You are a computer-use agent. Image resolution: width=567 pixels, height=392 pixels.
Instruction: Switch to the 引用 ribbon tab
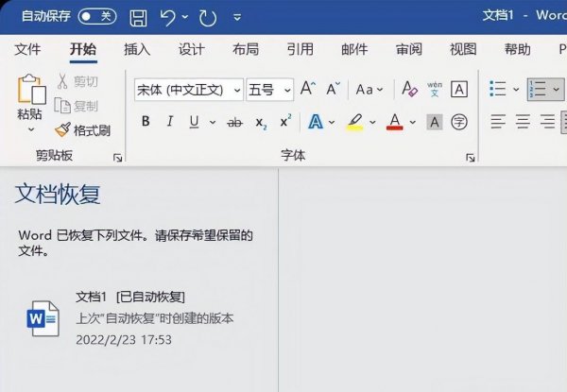[x=301, y=49]
